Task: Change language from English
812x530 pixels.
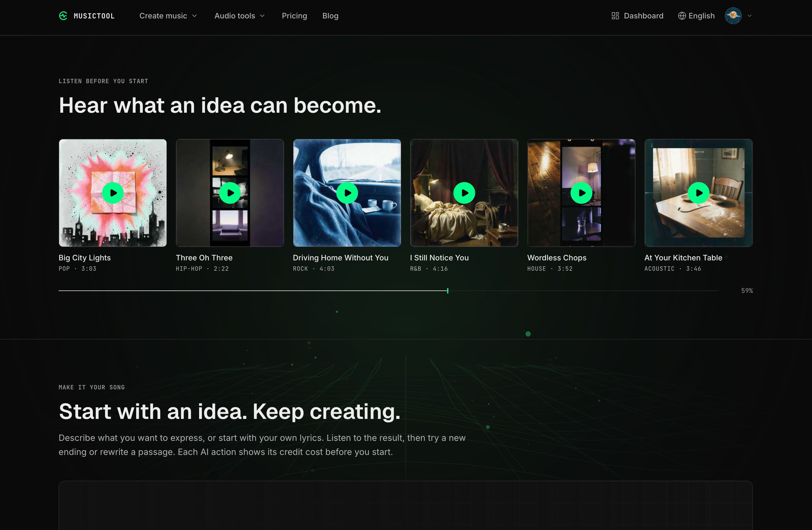Action: 696,16
